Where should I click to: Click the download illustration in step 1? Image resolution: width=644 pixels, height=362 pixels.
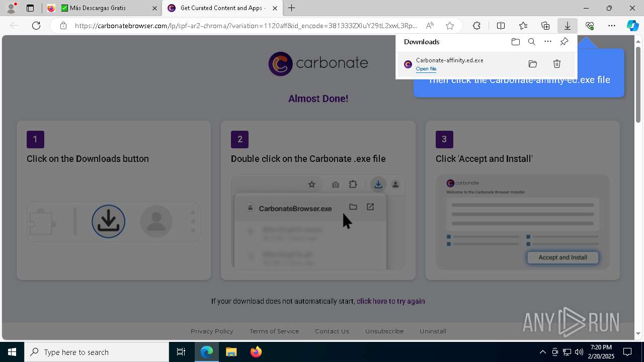(x=114, y=222)
